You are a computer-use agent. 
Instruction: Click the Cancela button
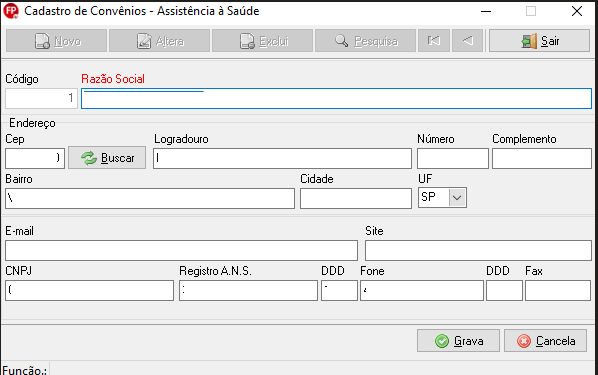click(545, 341)
